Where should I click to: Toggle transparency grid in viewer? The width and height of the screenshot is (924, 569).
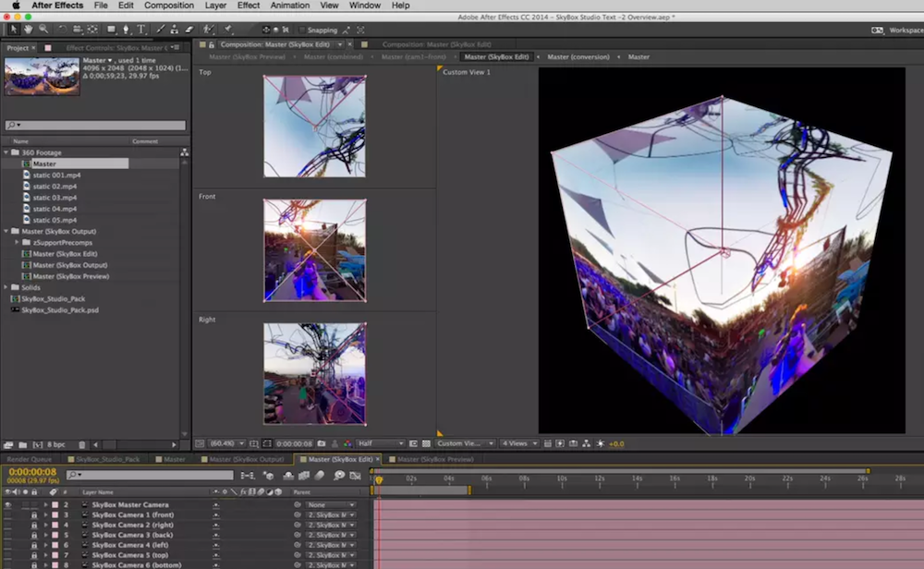tap(426, 443)
